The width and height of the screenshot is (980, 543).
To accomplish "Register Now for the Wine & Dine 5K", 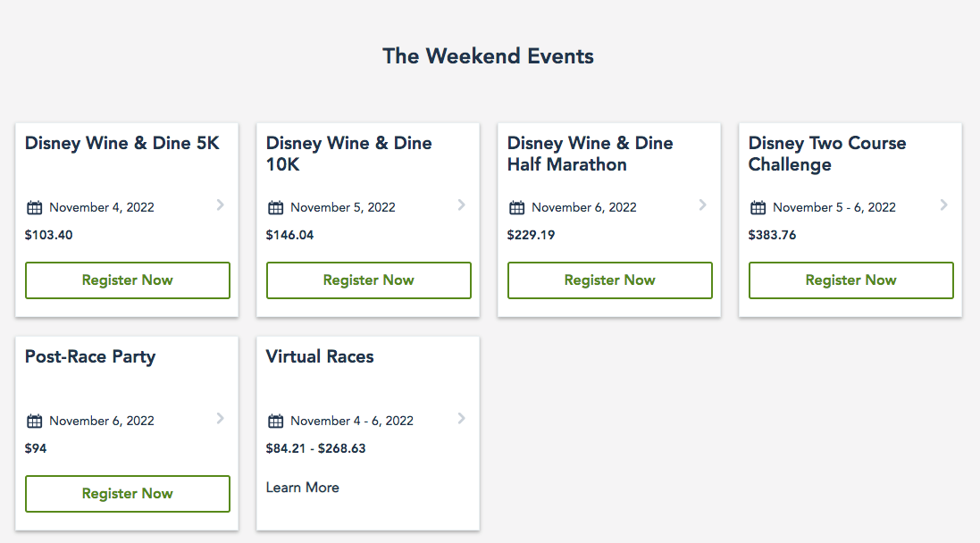I will tap(128, 280).
